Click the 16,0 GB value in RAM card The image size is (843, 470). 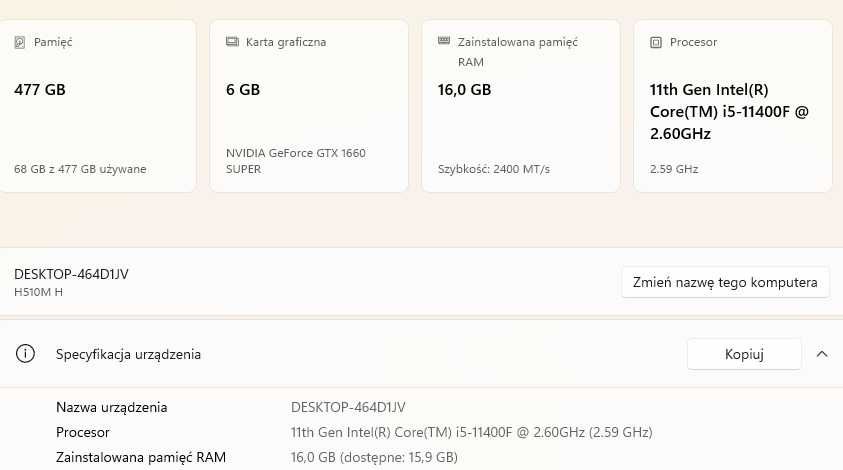click(464, 90)
